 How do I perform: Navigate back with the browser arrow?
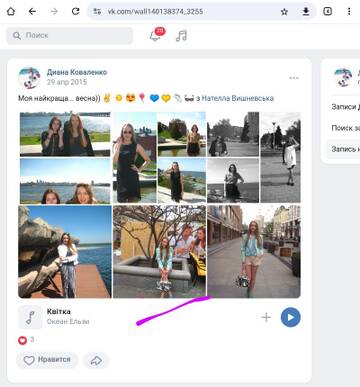pyautogui.click(x=32, y=11)
